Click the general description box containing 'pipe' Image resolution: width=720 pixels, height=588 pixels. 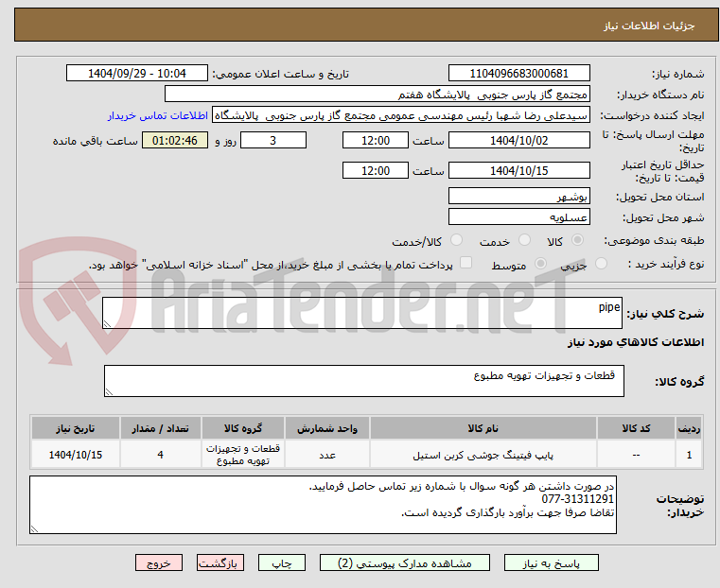[362, 313]
